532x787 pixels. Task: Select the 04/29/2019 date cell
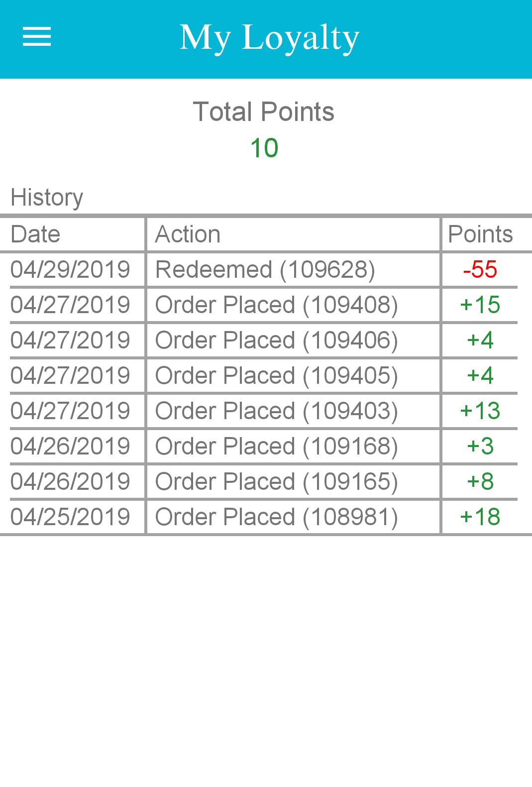pos(70,270)
